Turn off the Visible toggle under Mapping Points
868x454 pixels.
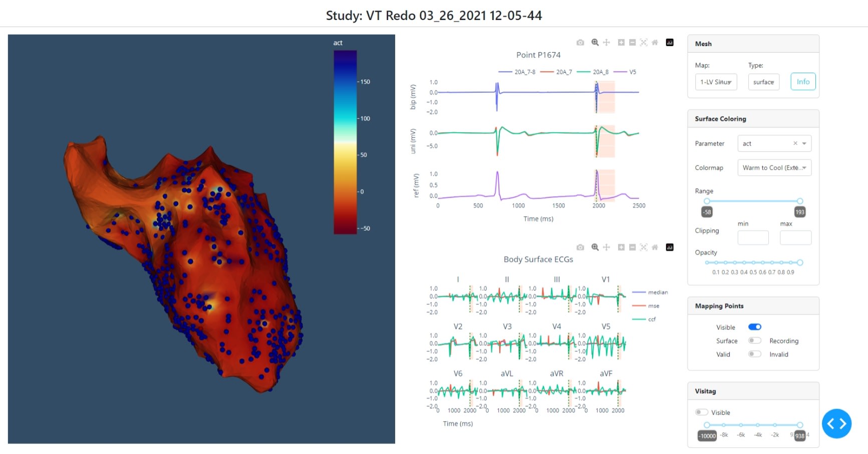coord(755,327)
